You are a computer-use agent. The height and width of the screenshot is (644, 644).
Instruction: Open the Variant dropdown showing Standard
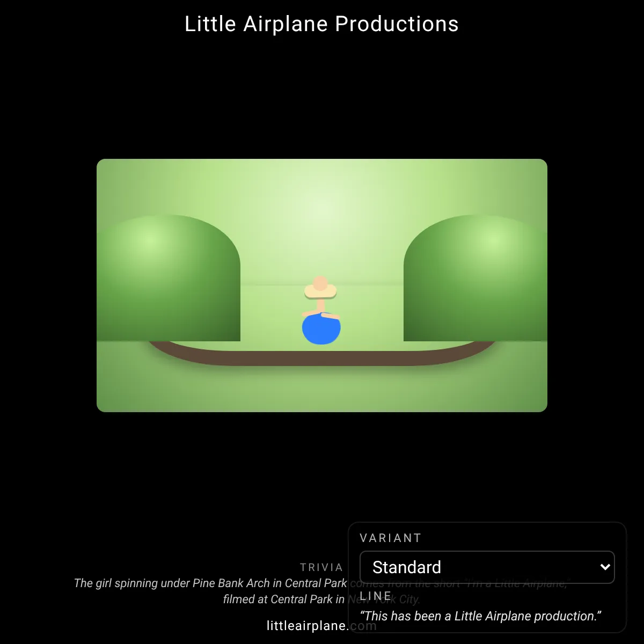point(487,567)
